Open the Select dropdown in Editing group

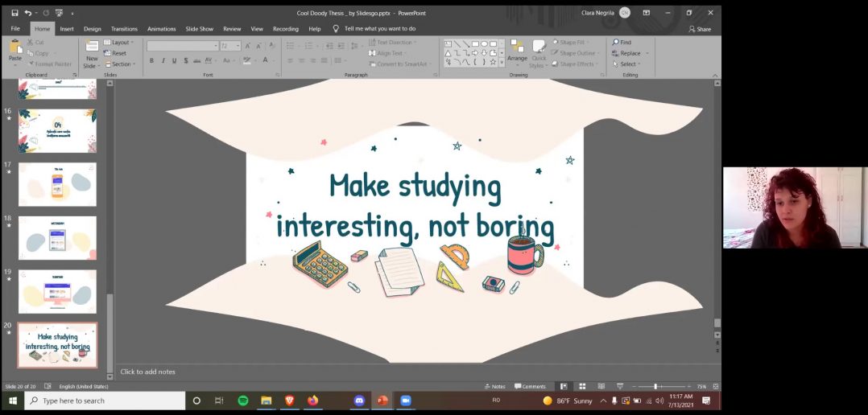(627, 64)
